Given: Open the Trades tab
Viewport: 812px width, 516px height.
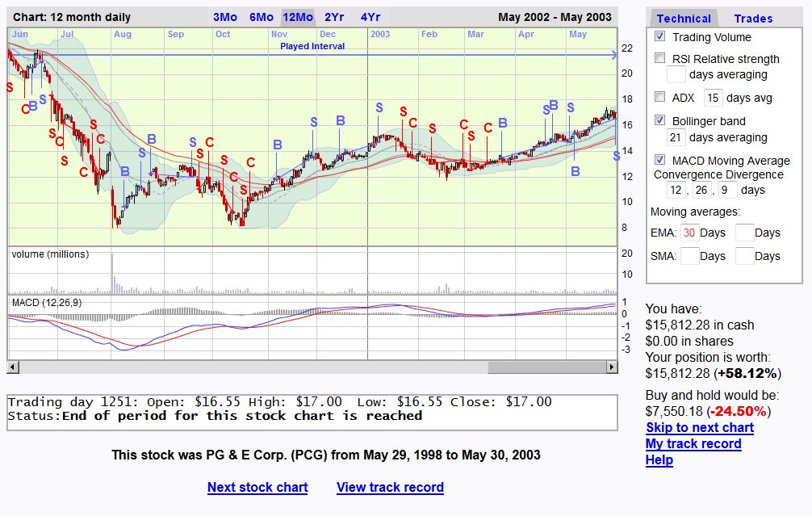Looking at the screenshot, I should pyautogui.click(x=753, y=19).
